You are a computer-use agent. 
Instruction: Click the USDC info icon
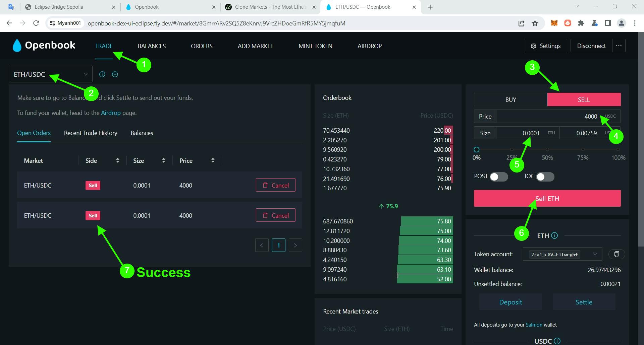[557, 341]
